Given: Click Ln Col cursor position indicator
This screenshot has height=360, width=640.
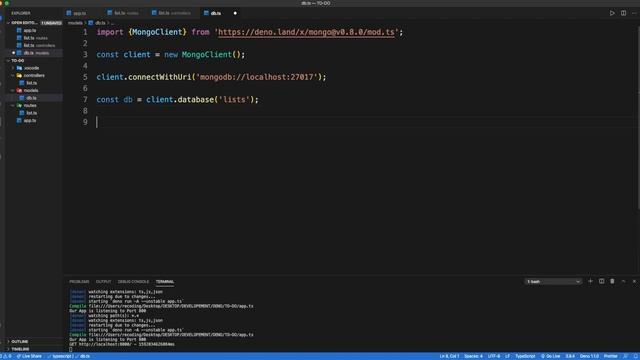Looking at the screenshot, I should click(449, 356).
